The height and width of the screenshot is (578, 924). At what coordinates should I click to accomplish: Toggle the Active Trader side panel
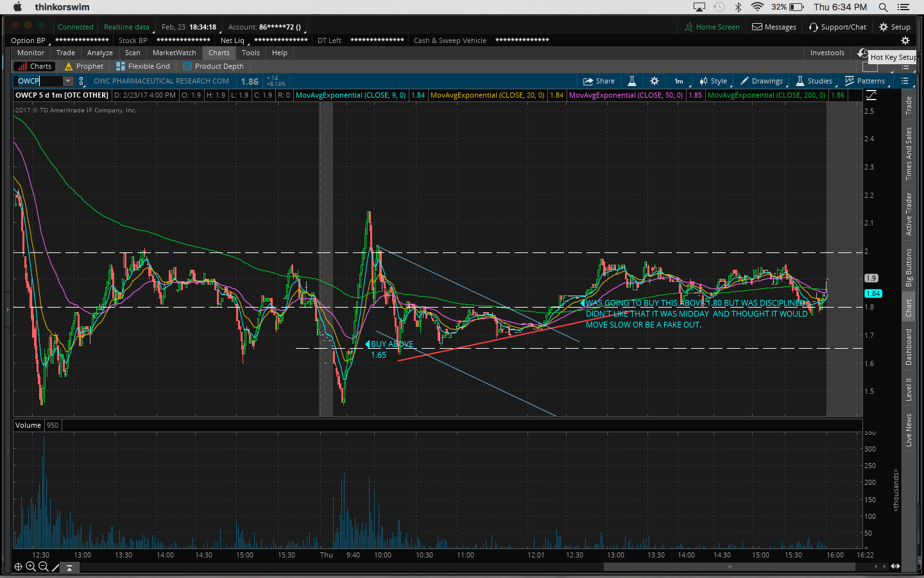[x=909, y=214]
